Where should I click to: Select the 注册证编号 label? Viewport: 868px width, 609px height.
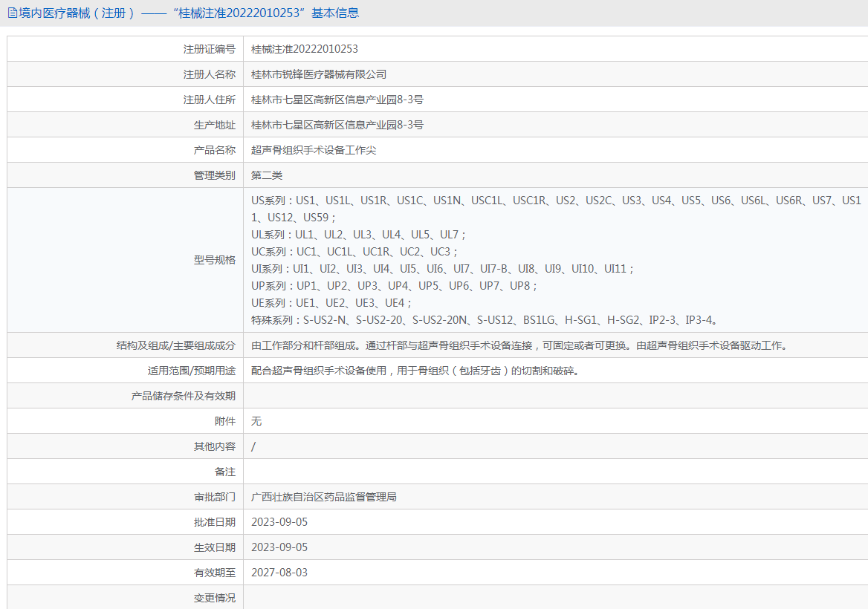pyautogui.click(x=210, y=49)
